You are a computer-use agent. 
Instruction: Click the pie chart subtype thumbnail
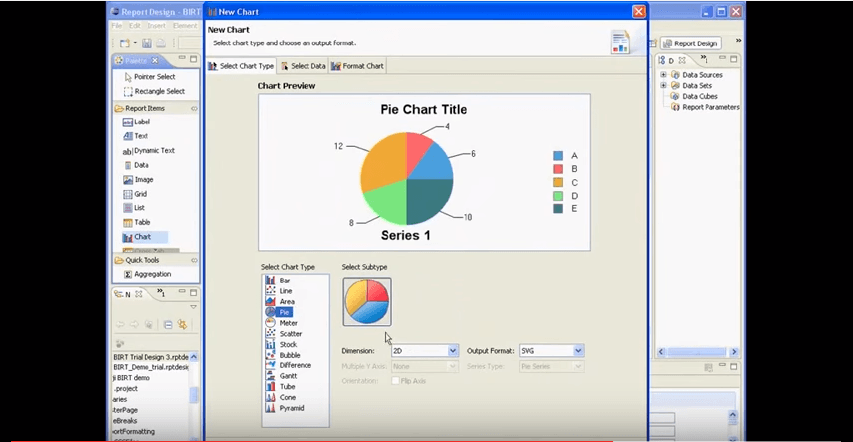tap(367, 302)
